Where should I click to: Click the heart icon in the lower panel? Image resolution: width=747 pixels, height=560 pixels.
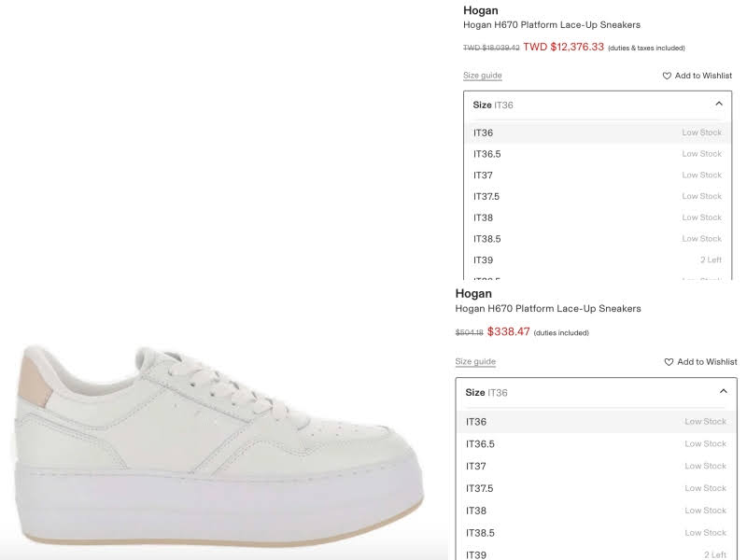669,362
